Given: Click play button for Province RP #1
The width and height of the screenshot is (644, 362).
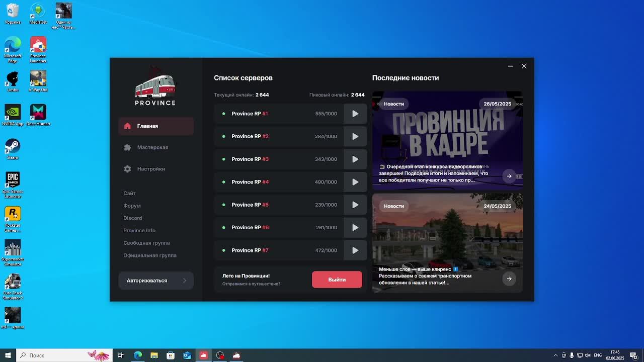Looking at the screenshot, I should tap(355, 114).
